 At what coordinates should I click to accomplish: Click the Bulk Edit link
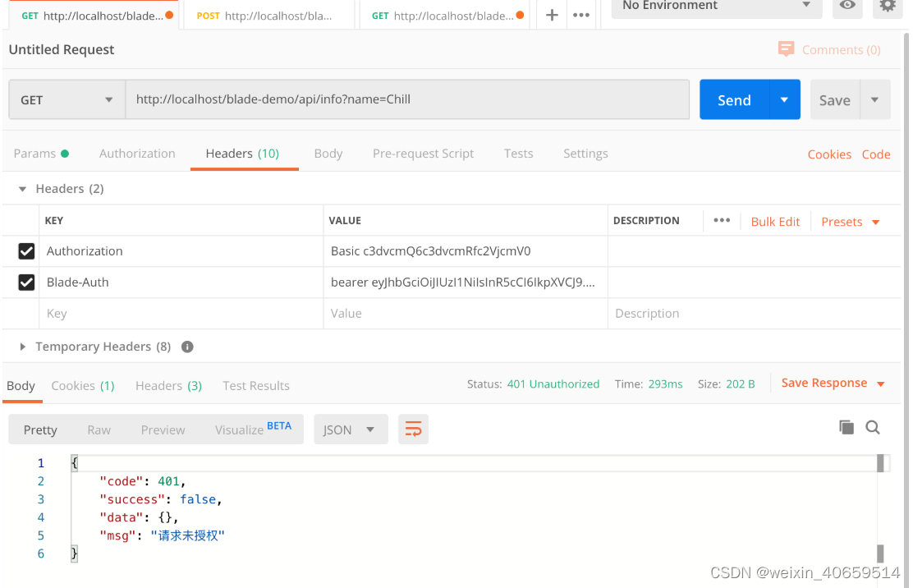(775, 222)
